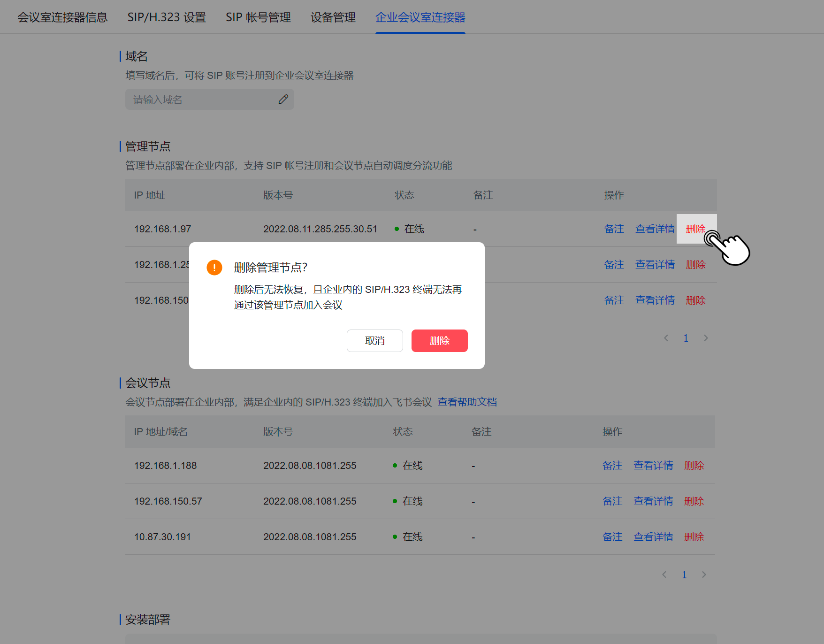Image resolution: width=824 pixels, height=644 pixels.
Task: Add 备注 for meeting node 192.168.1.188
Action: (612, 466)
